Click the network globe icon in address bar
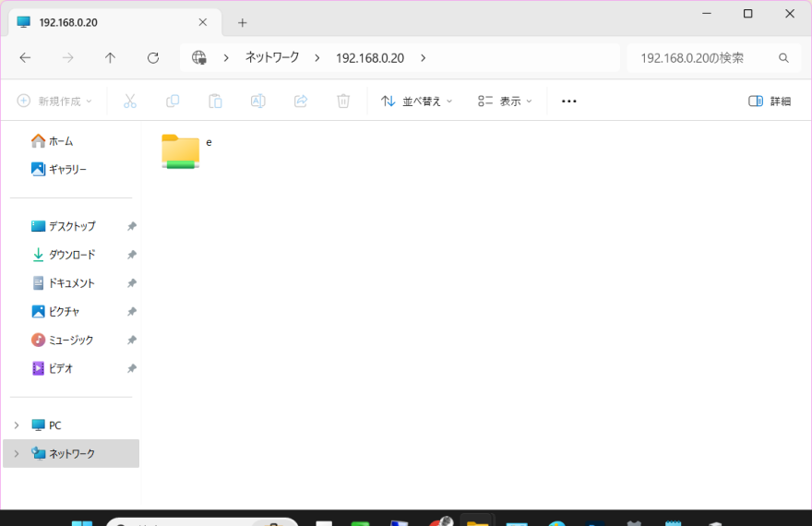The image size is (812, 526). [x=199, y=57]
